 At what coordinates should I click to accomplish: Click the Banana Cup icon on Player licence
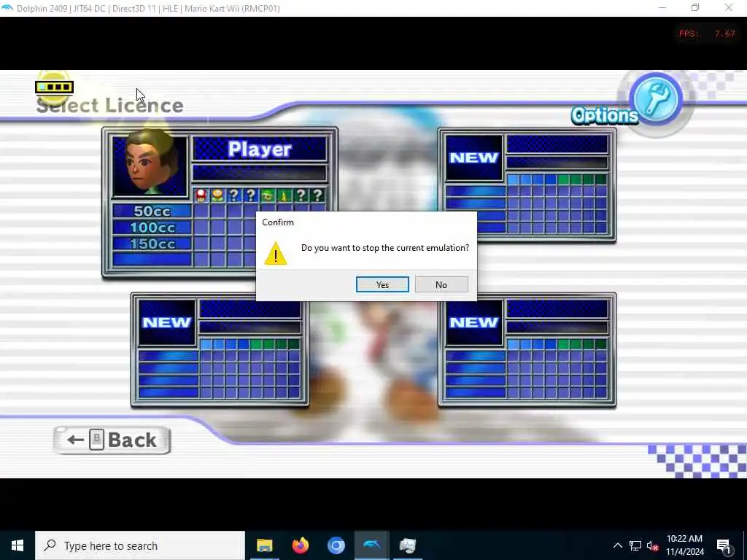[x=285, y=195]
